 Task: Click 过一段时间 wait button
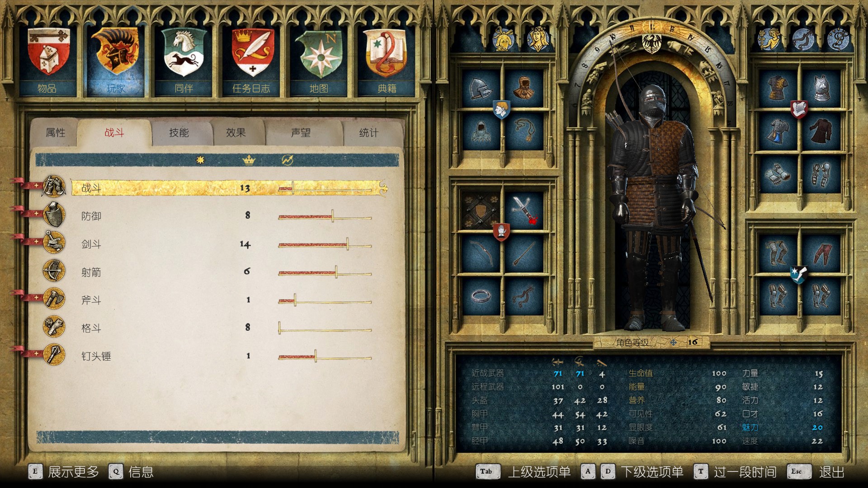pos(736,472)
